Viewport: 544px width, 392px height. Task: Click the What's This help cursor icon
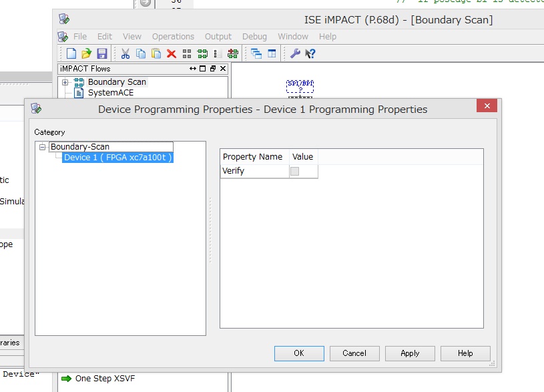click(310, 54)
